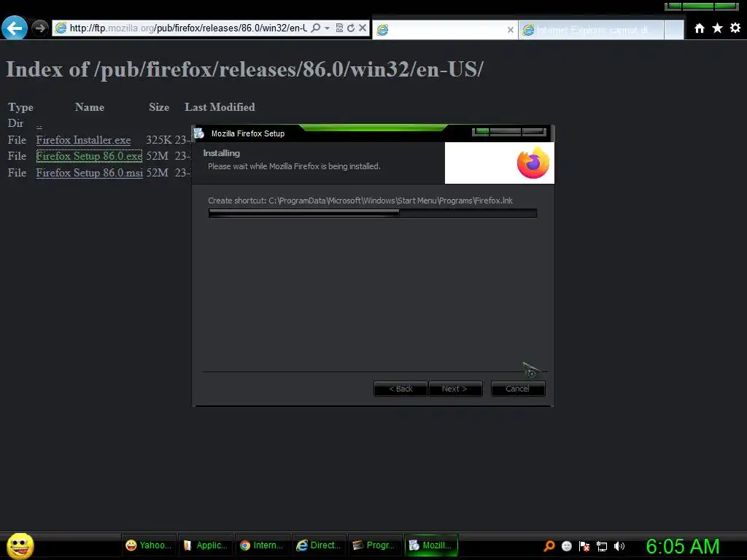Click the Back button in setup

400,389
